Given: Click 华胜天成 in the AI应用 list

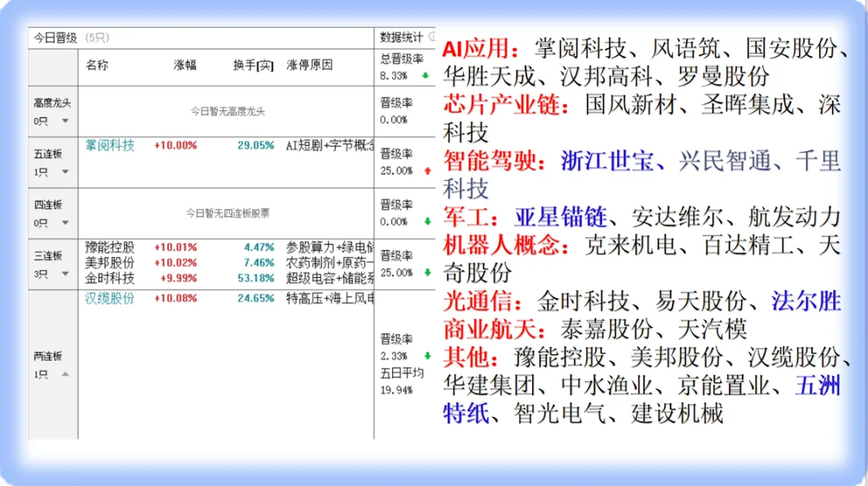Looking at the screenshot, I should [x=489, y=76].
